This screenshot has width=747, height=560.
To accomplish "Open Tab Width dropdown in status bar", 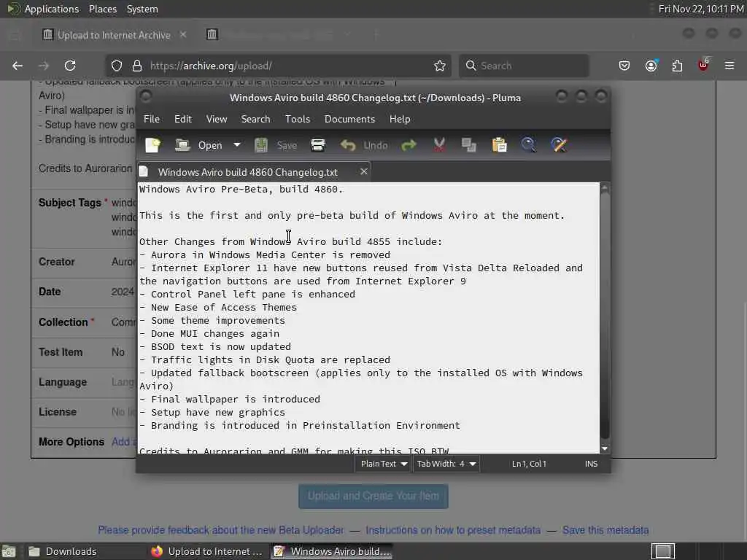I will tap(446, 463).
